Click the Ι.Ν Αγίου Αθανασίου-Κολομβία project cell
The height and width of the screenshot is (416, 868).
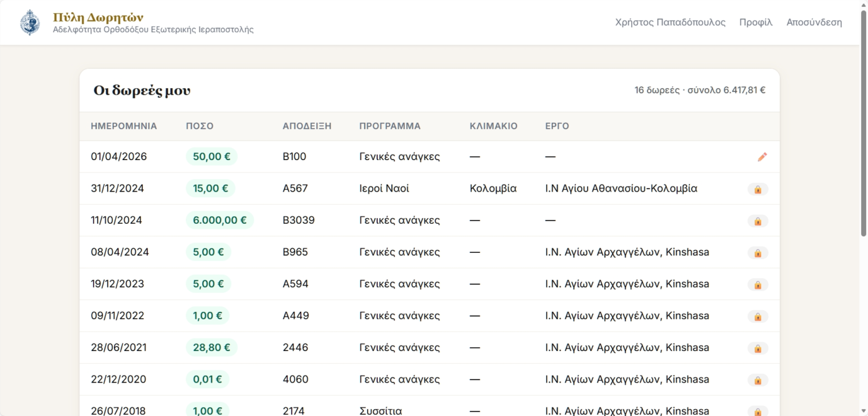coord(621,188)
